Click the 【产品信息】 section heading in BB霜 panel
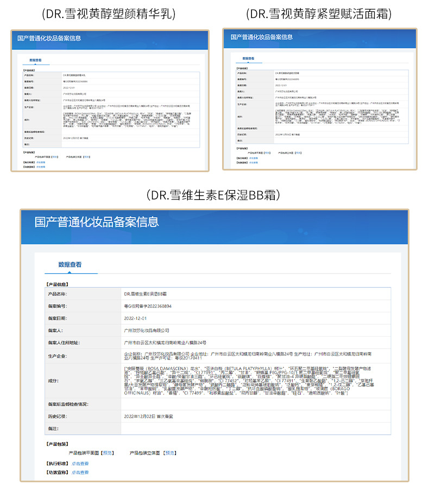The image size is (429, 504). pyautogui.click(x=58, y=284)
